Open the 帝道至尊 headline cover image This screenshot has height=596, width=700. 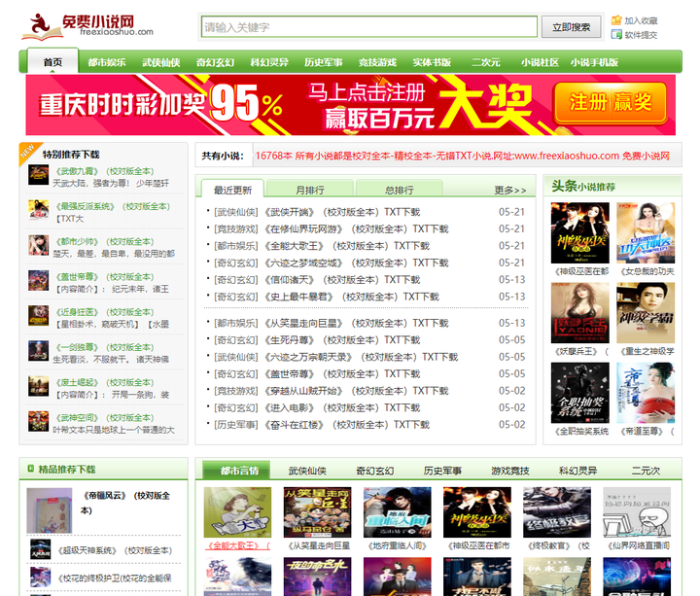click(646, 393)
